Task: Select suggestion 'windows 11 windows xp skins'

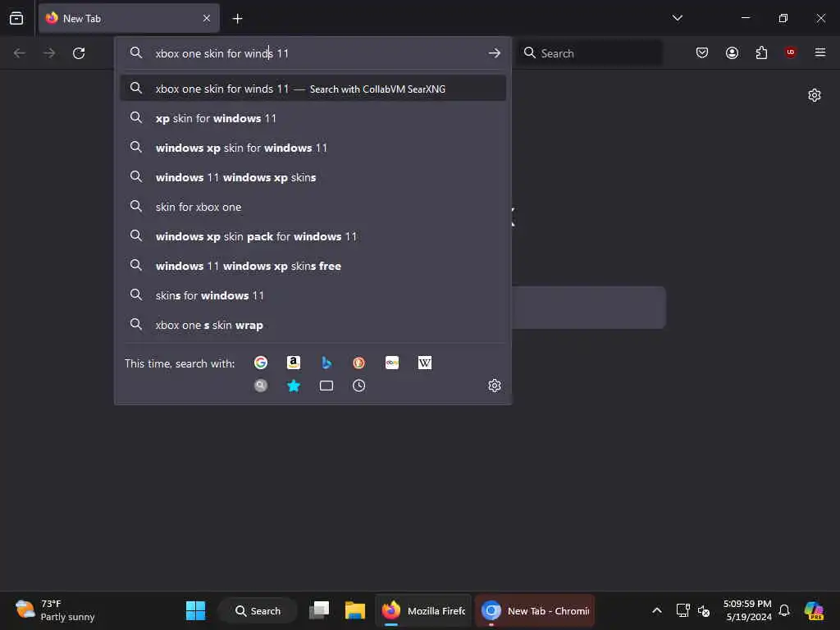Action: (313, 177)
